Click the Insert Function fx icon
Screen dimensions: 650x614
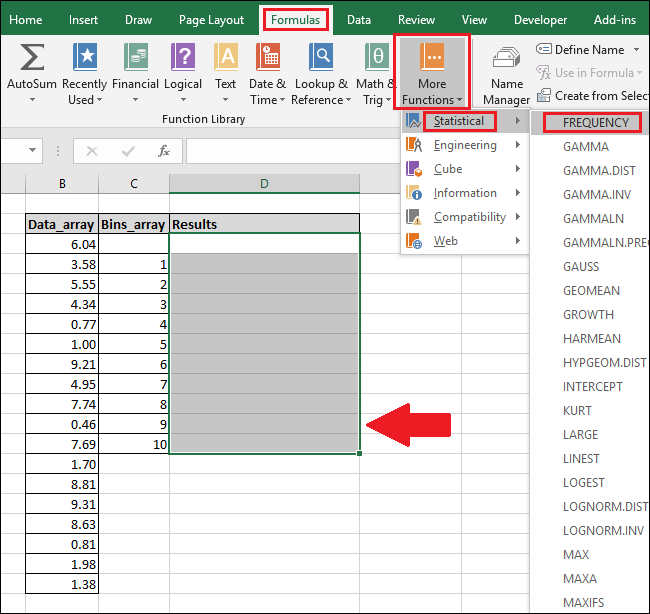[163, 151]
